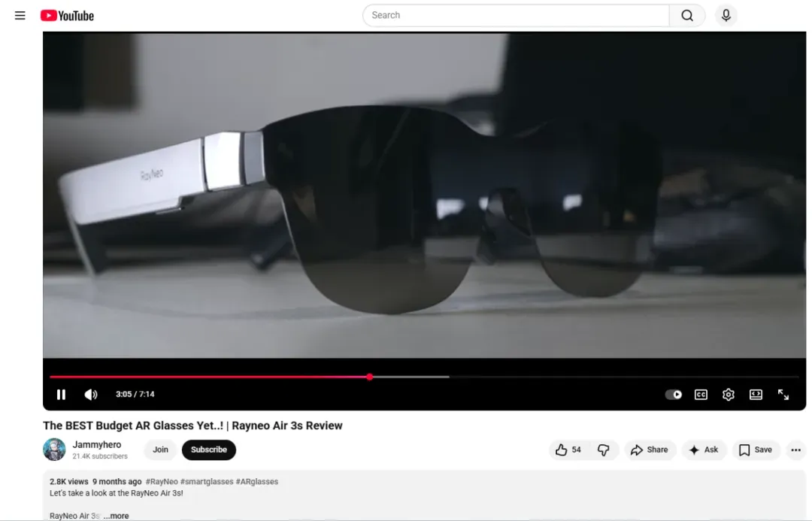Like this video
Image resolution: width=812 pixels, height=521 pixels.
pos(568,450)
